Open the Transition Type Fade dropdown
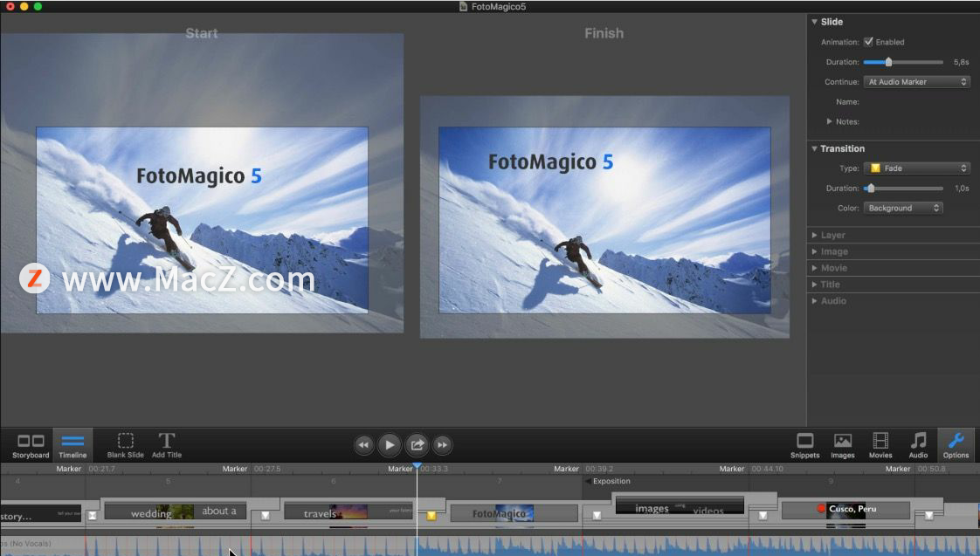This screenshot has height=556, width=980. [916, 168]
